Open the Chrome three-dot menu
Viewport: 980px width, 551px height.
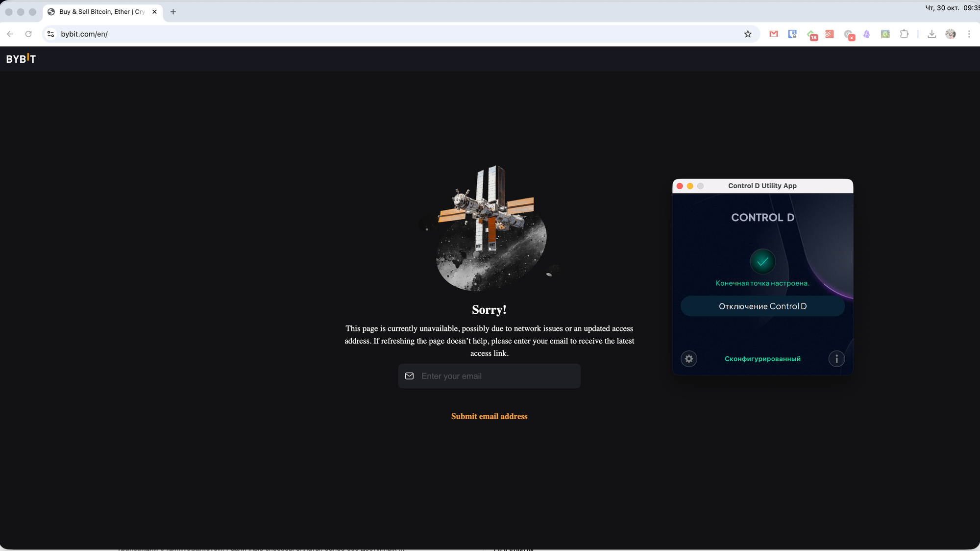point(969,34)
